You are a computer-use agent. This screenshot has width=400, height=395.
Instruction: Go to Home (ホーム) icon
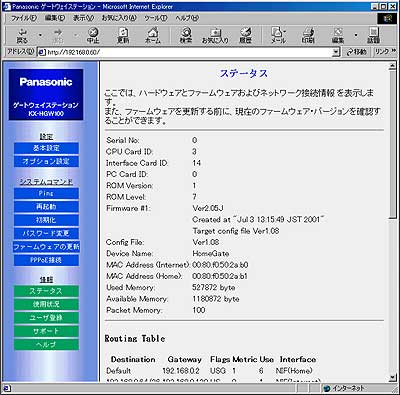(153, 36)
